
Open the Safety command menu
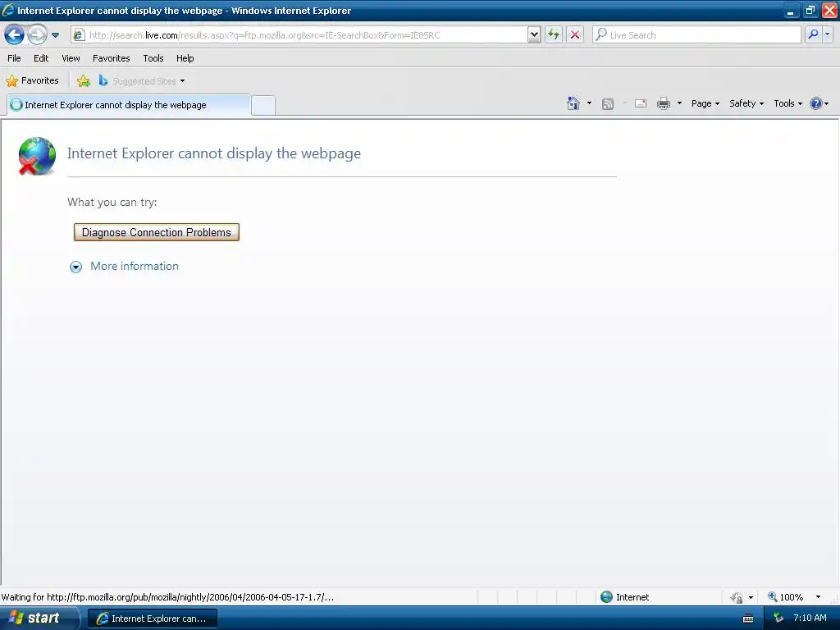[x=746, y=103]
